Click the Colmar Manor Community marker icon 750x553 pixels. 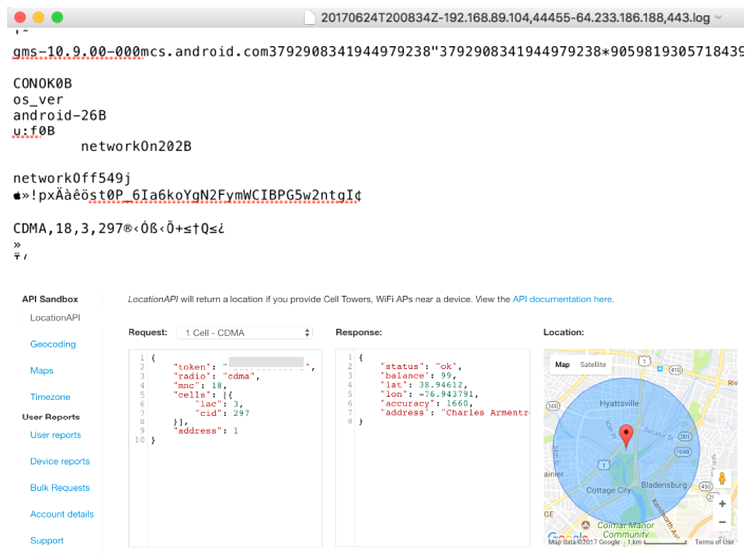coord(586,525)
